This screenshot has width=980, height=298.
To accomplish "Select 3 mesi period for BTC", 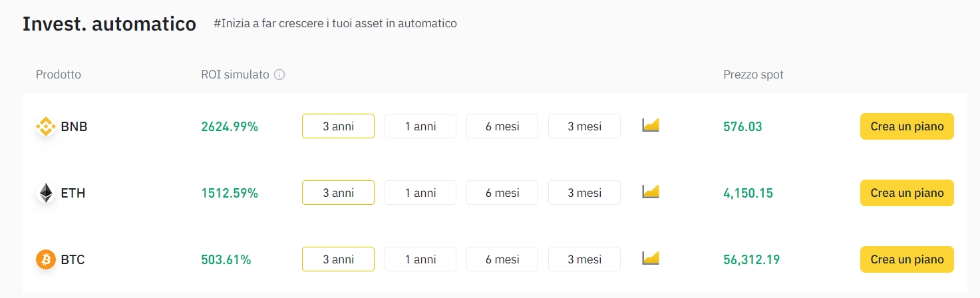I will coord(584,259).
